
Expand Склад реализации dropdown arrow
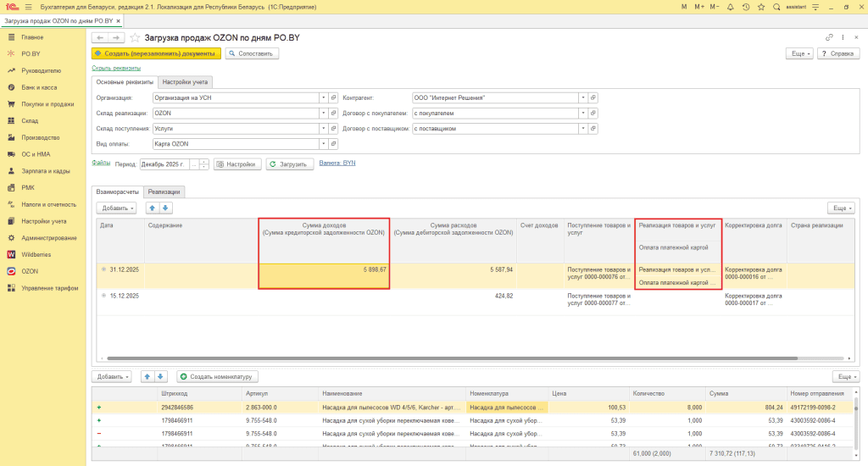coord(323,113)
